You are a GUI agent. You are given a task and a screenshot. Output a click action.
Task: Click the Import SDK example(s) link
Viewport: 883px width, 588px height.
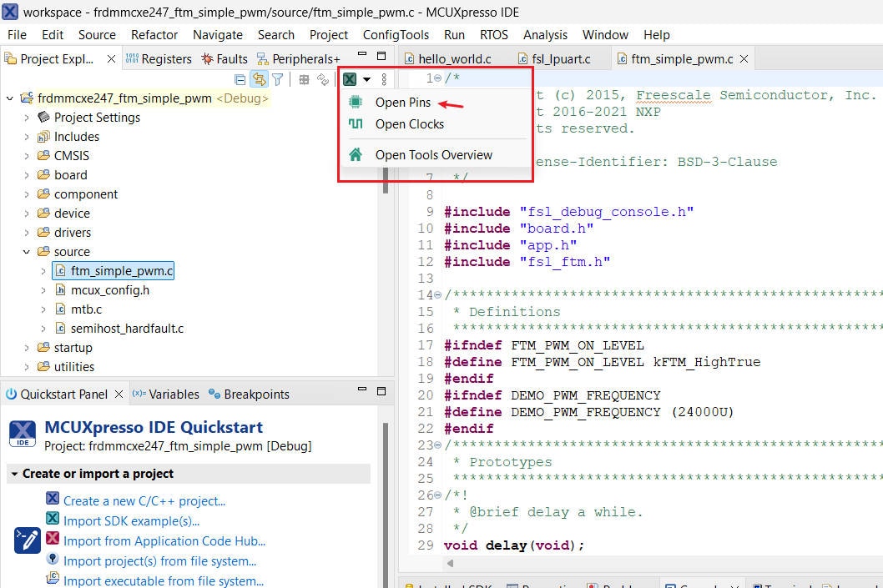point(131,521)
